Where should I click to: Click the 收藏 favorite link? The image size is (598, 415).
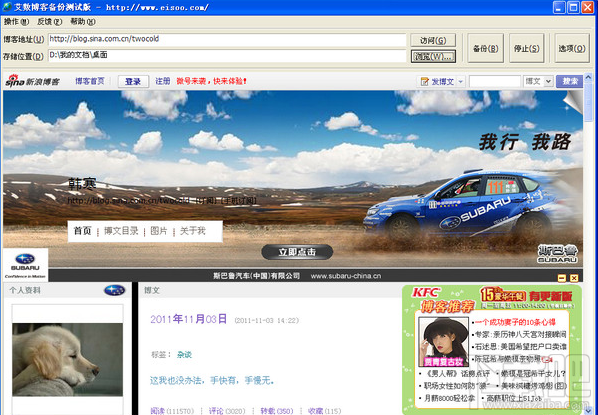coord(315,411)
